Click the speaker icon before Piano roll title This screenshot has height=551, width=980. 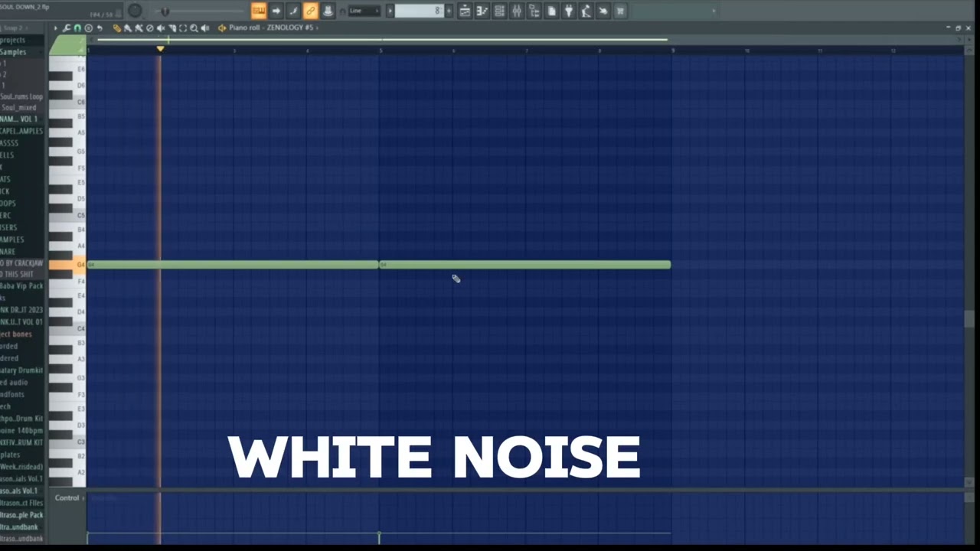222,28
